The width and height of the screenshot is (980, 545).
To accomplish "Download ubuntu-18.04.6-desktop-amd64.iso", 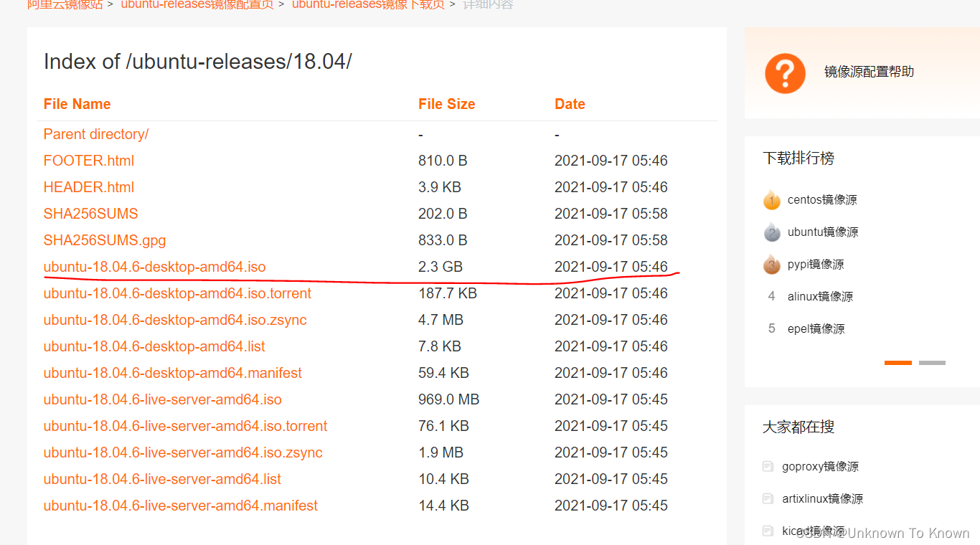I will 155,267.
